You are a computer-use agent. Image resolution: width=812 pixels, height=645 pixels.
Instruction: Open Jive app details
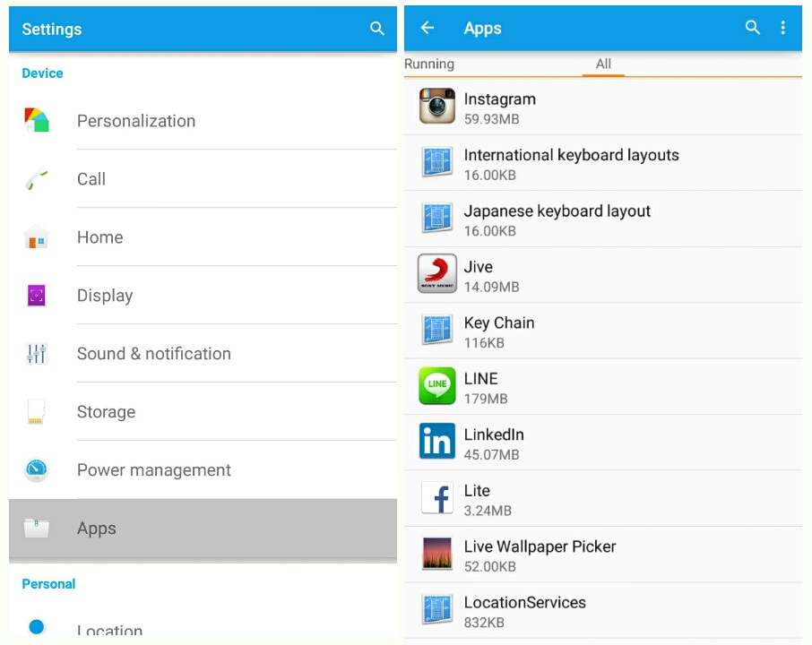tap(603, 275)
